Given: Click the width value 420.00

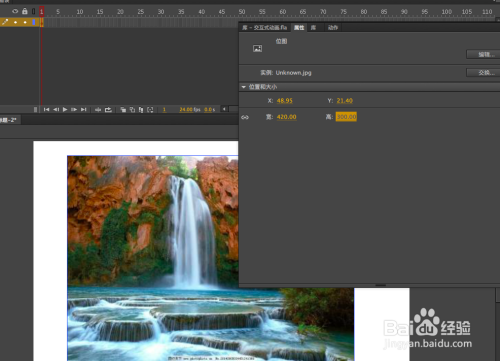Looking at the screenshot, I should click(286, 117).
